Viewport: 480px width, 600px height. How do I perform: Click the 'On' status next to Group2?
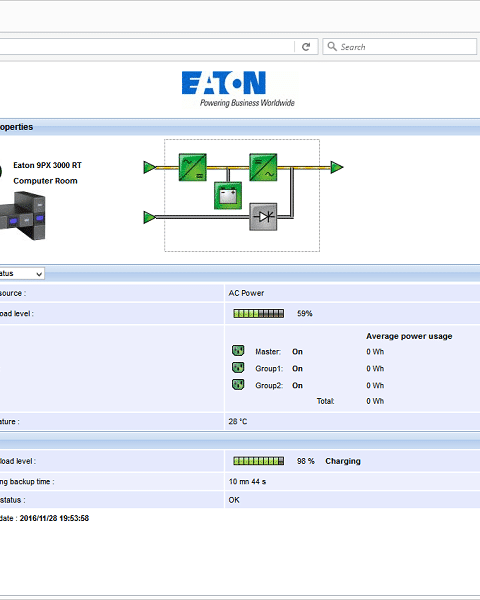[297, 385]
